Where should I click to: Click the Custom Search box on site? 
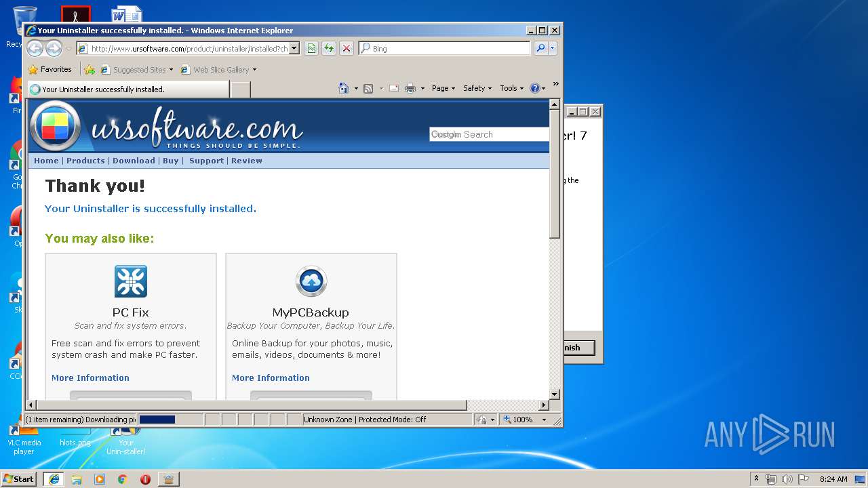[489, 134]
